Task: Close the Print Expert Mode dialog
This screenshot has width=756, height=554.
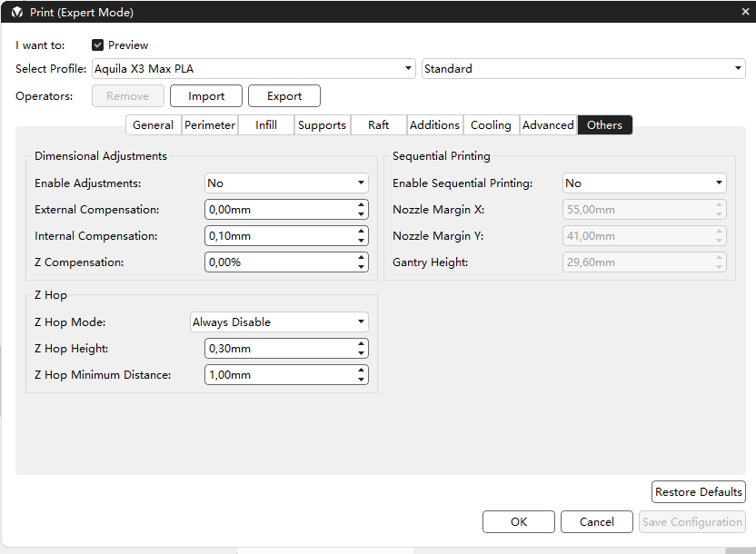Action: [745, 12]
